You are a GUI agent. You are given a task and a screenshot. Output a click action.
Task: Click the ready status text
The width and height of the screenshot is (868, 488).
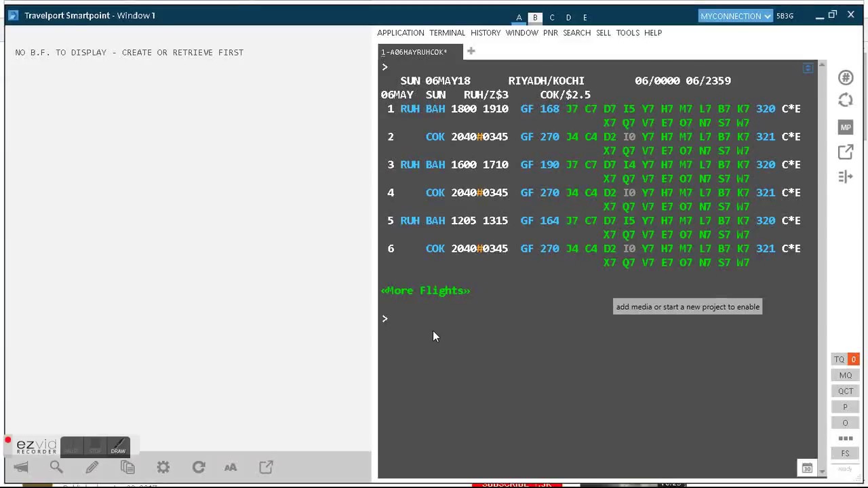click(x=845, y=469)
